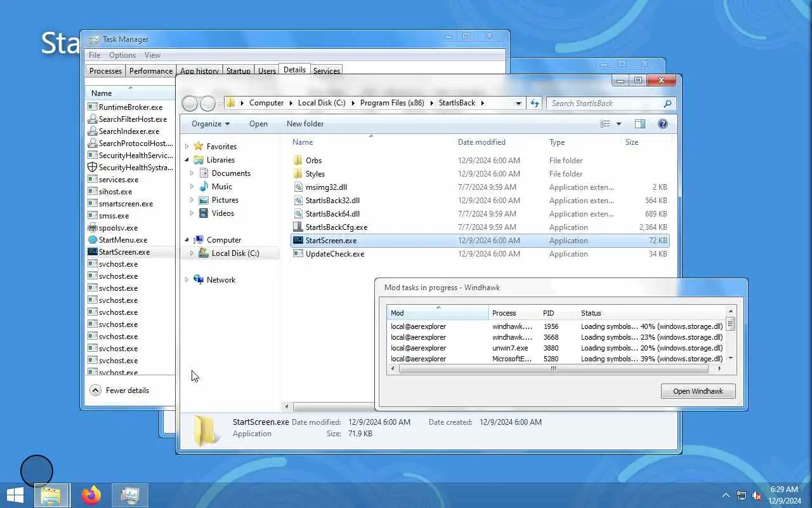Open the Task Manager File menu
The image size is (812, 508).
point(95,55)
